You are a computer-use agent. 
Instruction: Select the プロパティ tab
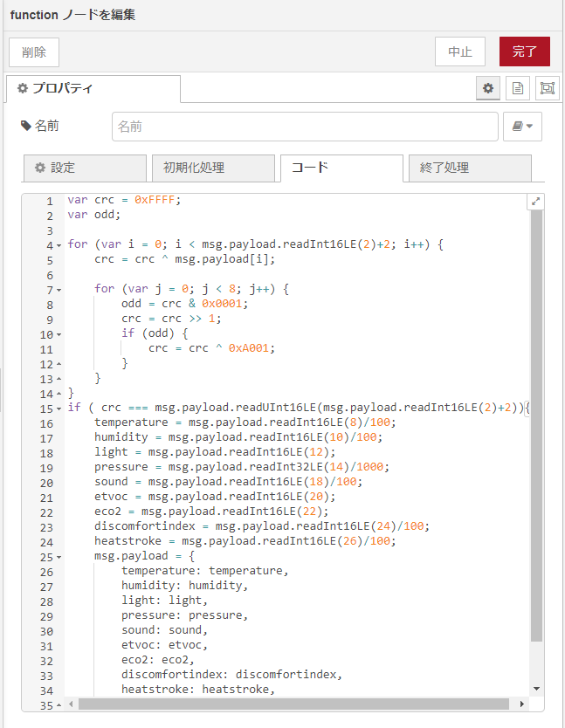tap(93, 89)
